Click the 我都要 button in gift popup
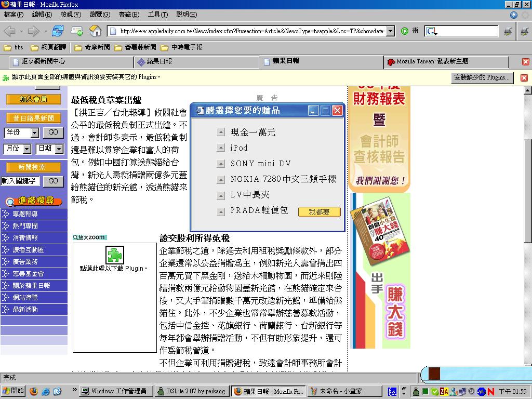The height and width of the screenshot is (399, 532). [x=320, y=212]
